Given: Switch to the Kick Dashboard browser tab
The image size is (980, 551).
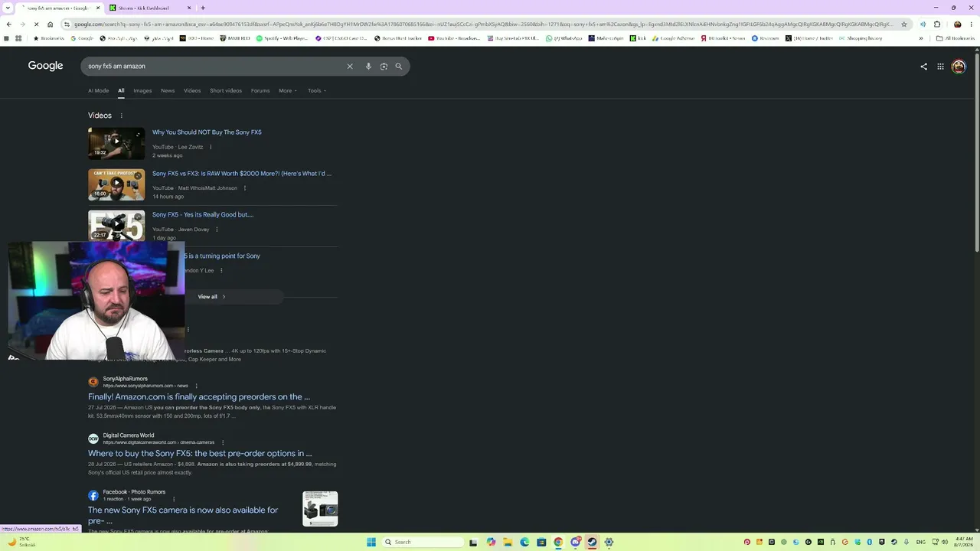Looking at the screenshot, I should 149,8.
